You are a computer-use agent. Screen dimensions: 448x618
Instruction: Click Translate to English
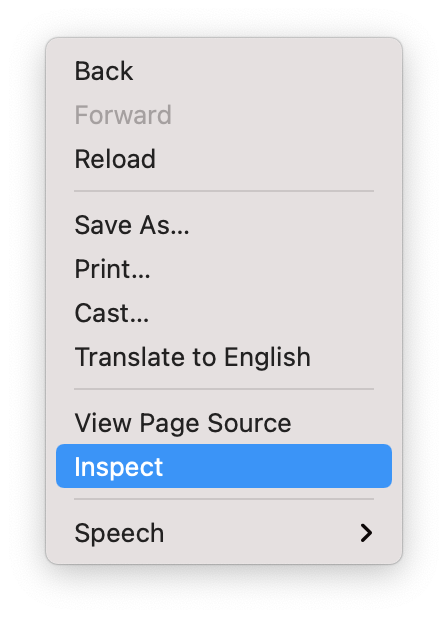coord(224,357)
